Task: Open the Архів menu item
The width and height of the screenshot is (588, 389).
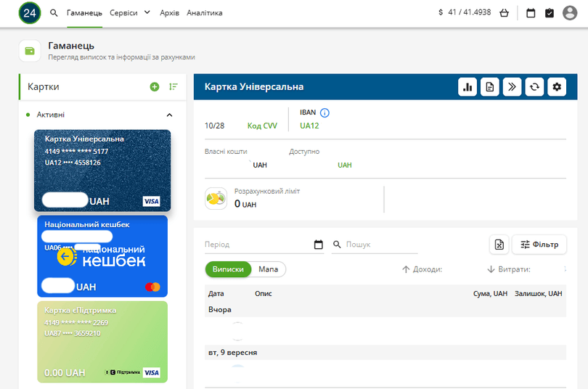Action: (x=169, y=13)
